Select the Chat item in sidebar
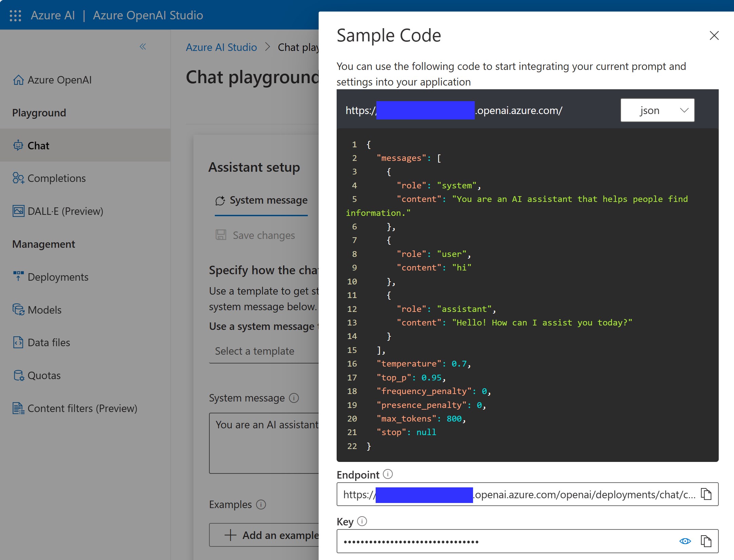Image resolution: width=734 pixels, height=560 pixels. (x=38, y=146)
